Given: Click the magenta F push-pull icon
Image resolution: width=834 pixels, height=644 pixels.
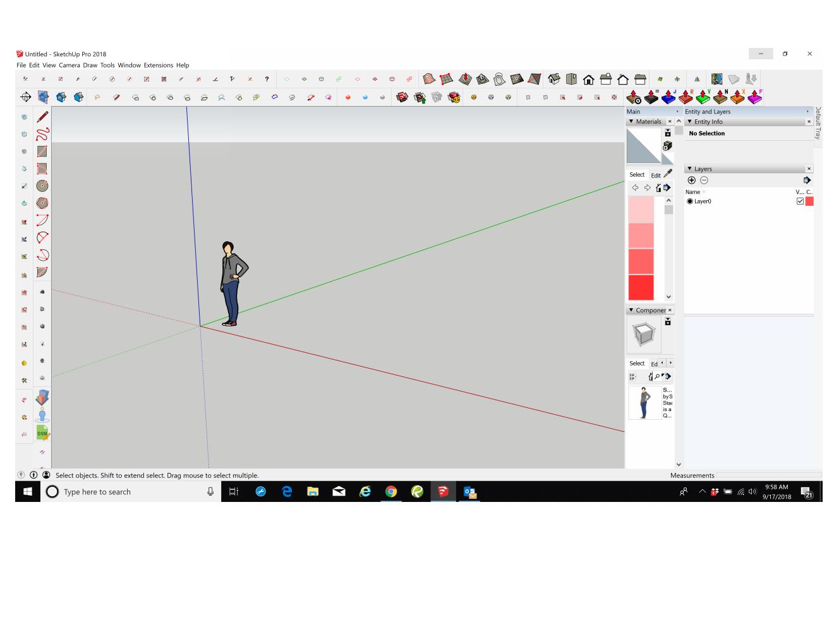Looking at the screenshot, I should (755, 97).
